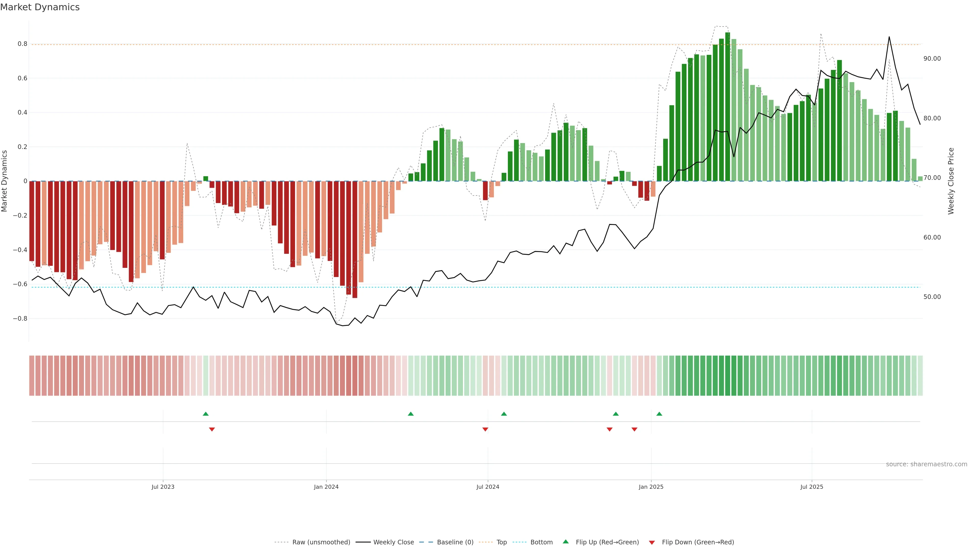Viewport: 980px width, 551px height.
Task: Click the Weekly Close Price axis title
Action: tap(951, 181)
